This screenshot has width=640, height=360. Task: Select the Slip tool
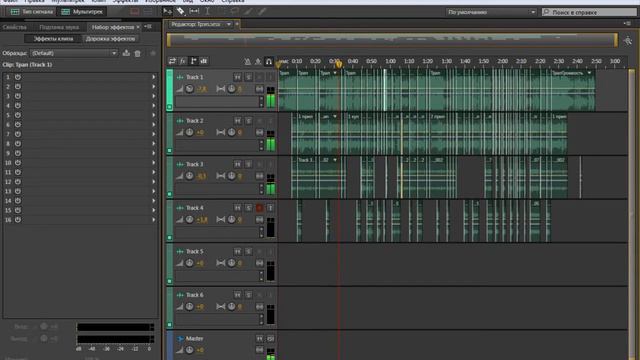194,11
